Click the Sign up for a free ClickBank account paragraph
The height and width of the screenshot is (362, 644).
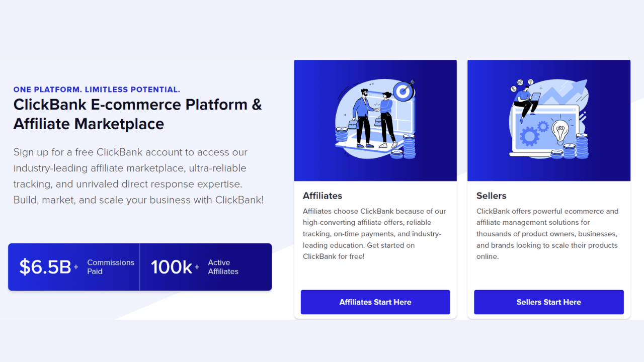(138, 176)
